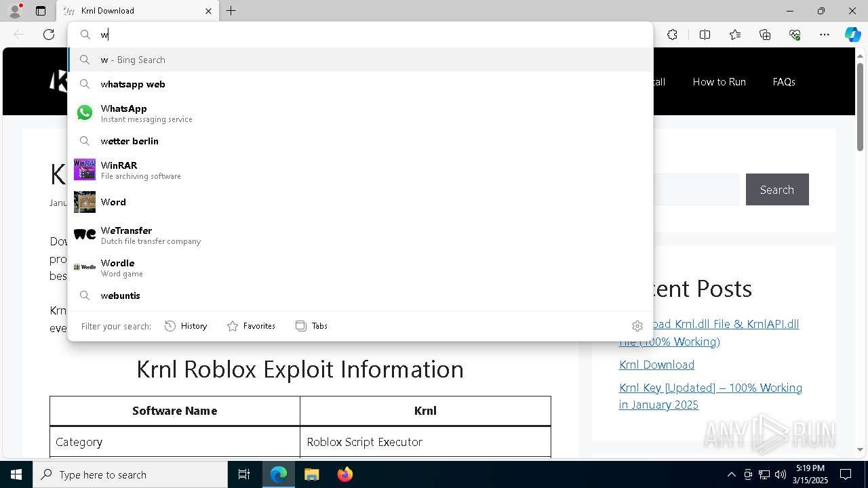The image size is (868, 488).
Task: Pick Wordle word game suggestion
Action: coord(360,268)
